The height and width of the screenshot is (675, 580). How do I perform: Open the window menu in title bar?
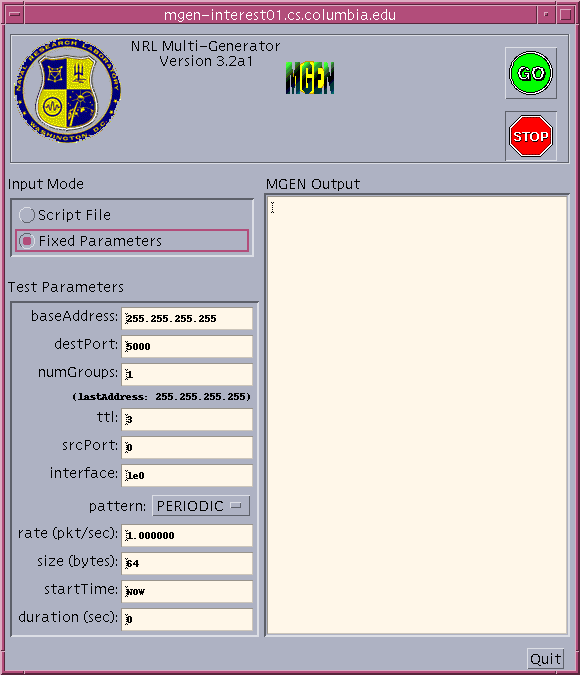point(15,15)
